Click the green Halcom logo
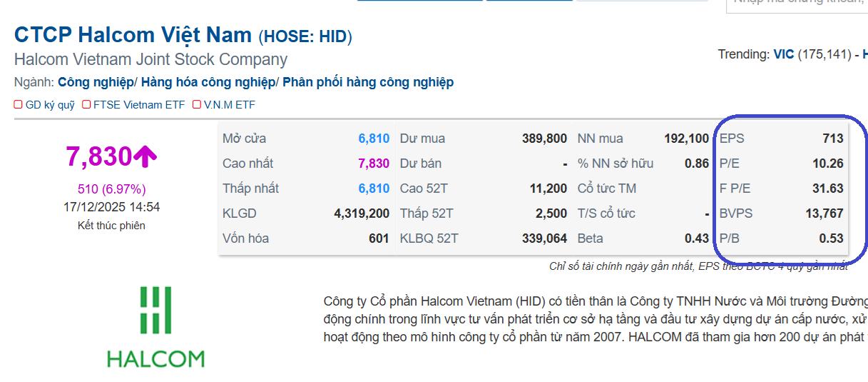This screenshot has width=868, height=382. point(155,326)
